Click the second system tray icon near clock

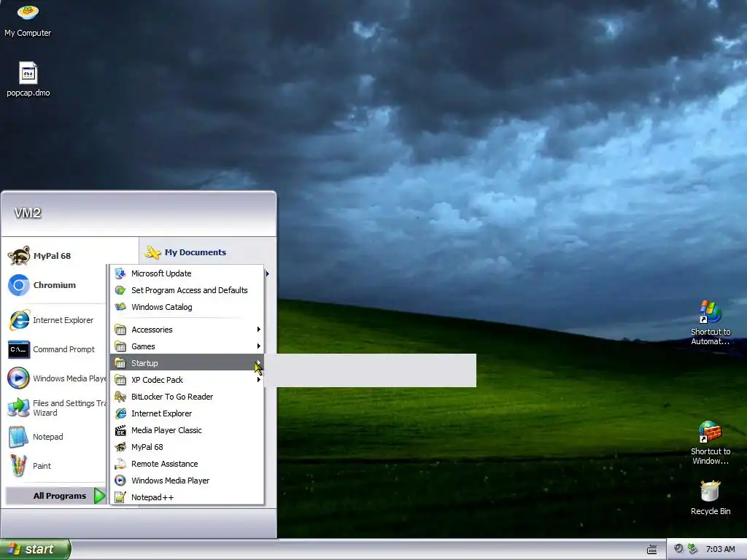click(x=693, y=549)
